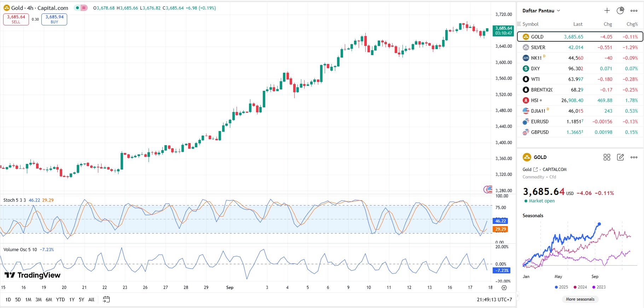Click the SELL 3,685.64 button
The width and height of the screenshot is (644, 308).
(16, 19)
